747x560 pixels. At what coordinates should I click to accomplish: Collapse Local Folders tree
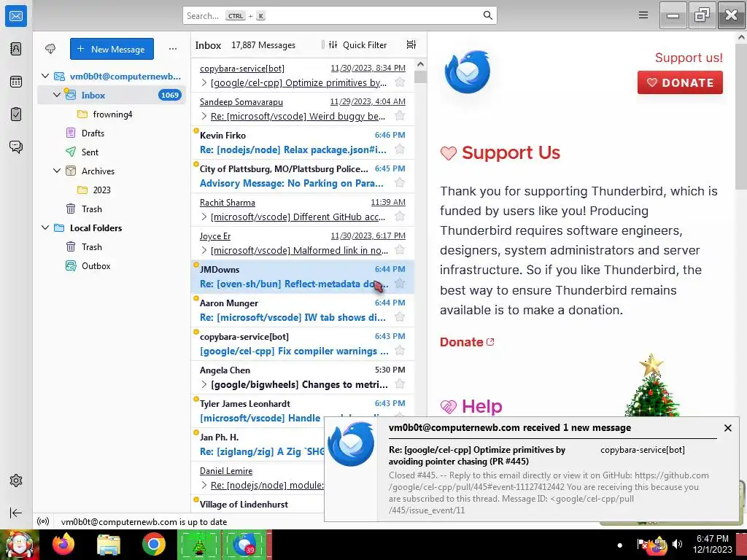(x=45, y=227)
